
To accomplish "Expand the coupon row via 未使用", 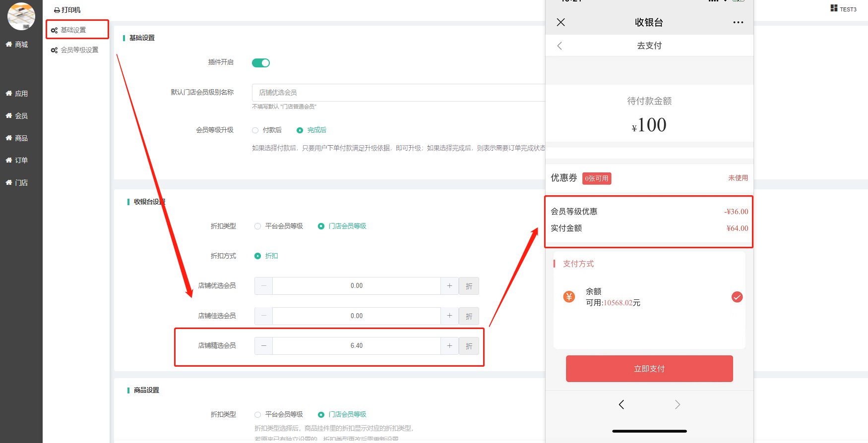I will 738,178.
